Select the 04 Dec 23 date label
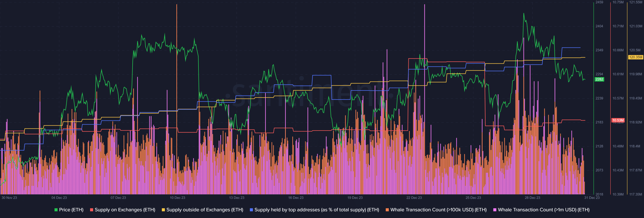 point(59,198)
